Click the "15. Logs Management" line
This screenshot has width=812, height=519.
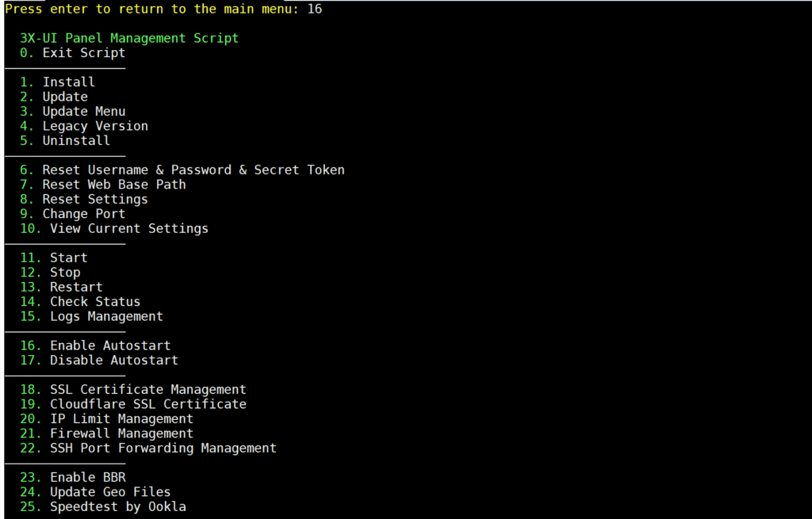pos(92,317)
